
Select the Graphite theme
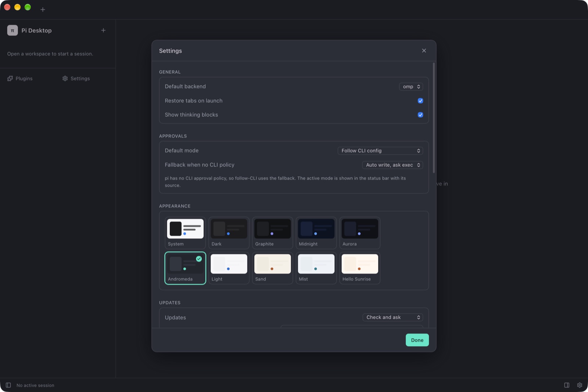coord(273,233)
